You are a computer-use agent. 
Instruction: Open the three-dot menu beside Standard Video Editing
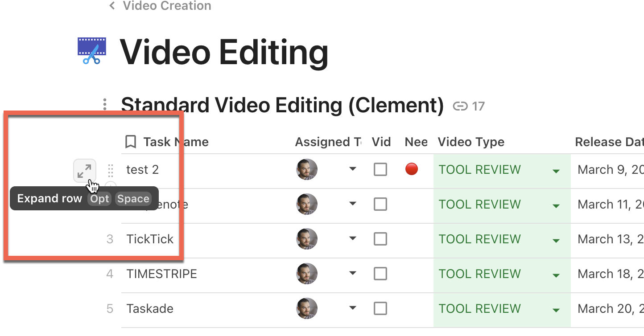(105, 105)
